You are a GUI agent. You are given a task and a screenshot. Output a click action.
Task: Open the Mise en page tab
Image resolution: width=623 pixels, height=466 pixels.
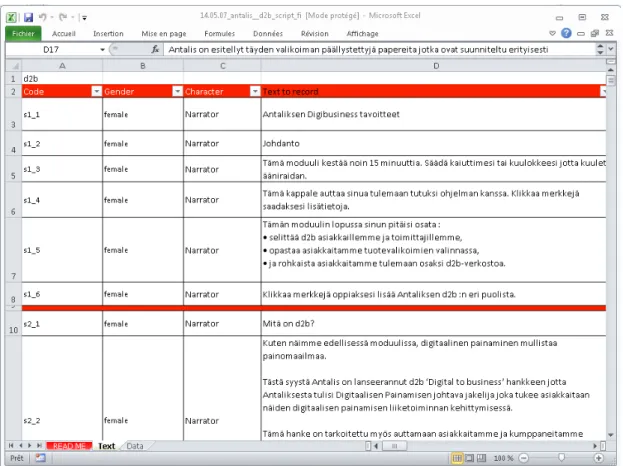tap(164, 34)
